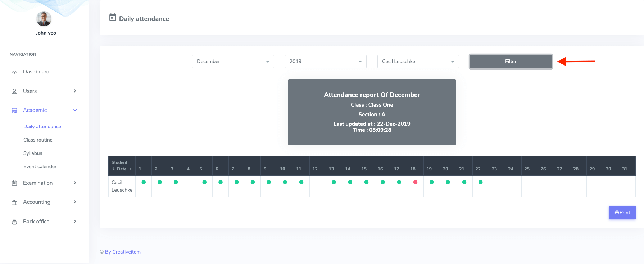Click the John yeo username text
The height and width of the screenshot is (264, 644).
pos(46,33)
